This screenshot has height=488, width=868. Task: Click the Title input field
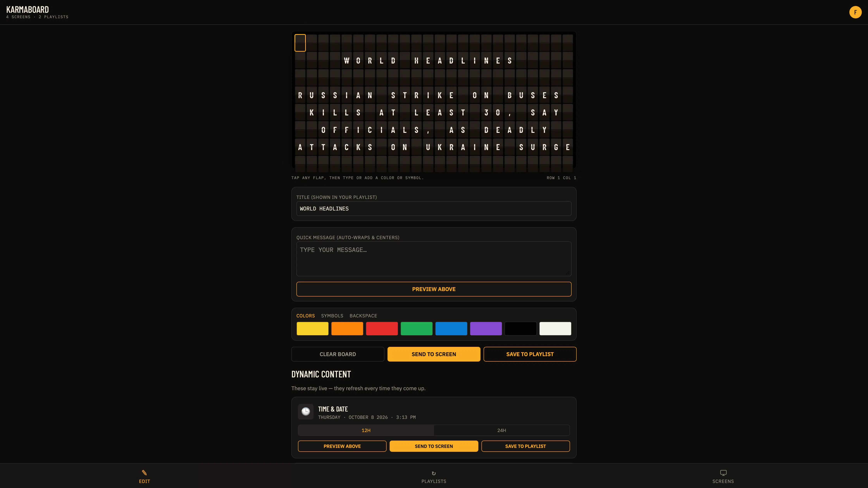point(434,209)
